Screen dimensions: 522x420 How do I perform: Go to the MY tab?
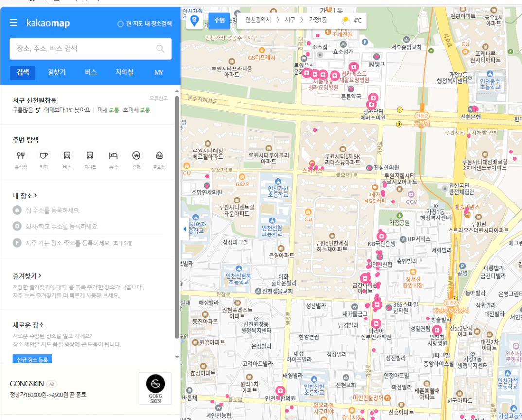159,72
